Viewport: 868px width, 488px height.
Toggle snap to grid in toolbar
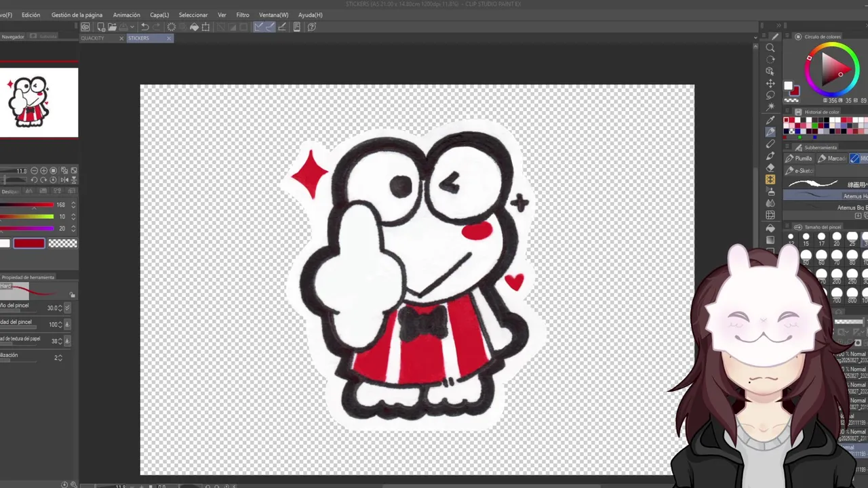click(x=281, y=27)
